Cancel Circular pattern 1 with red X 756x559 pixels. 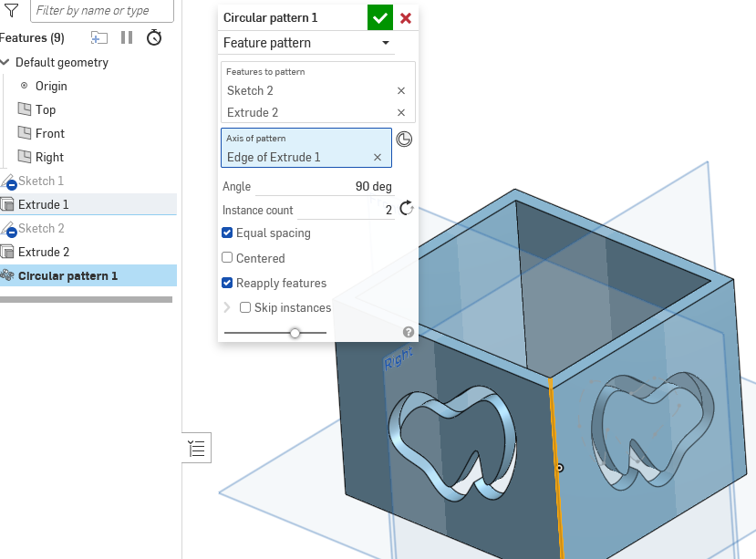pyautogui.click(x=406, y=18)
